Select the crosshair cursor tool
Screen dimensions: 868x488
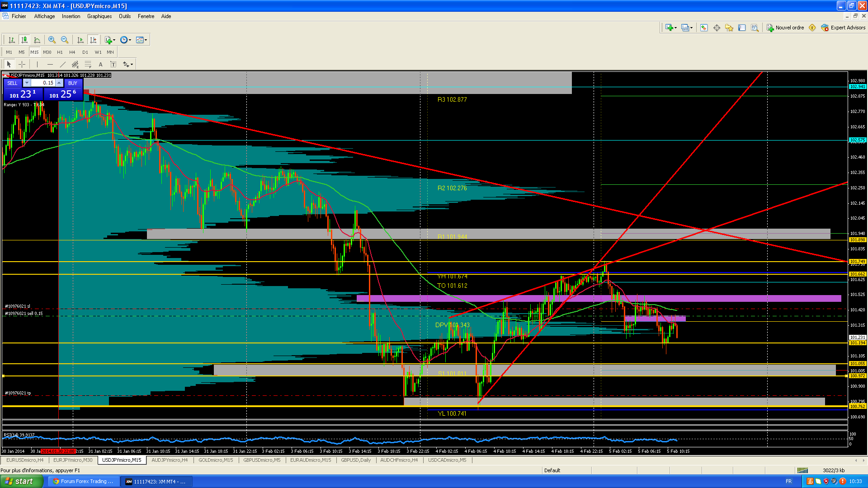coord(22,64)
